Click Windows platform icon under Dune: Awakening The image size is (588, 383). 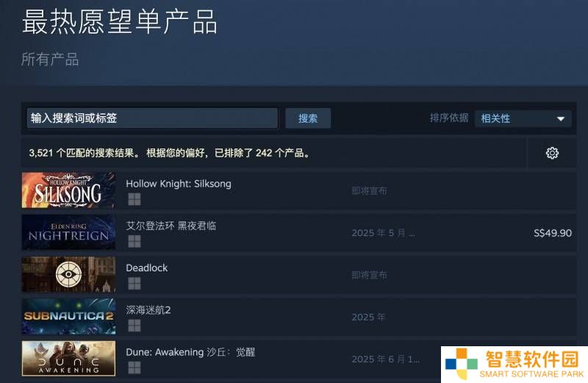pyautogui.click(x=135, y=368)
